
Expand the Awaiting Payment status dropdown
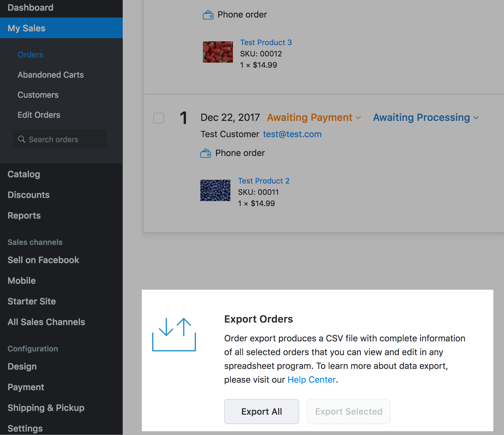314,117
